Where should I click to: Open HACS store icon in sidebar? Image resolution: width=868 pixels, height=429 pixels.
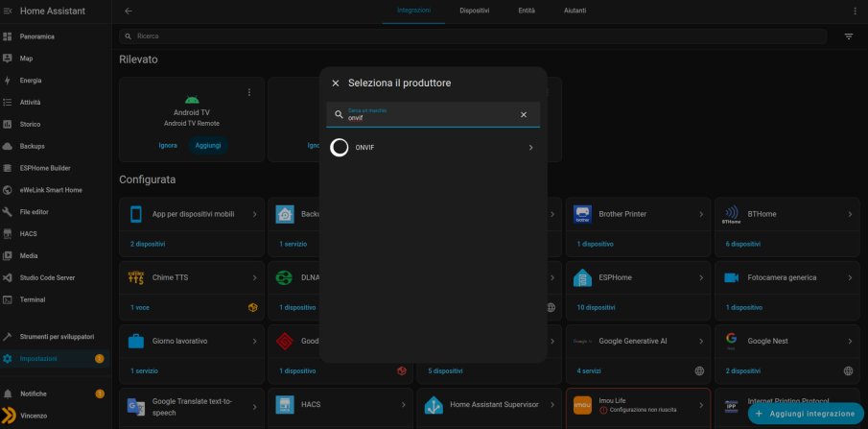coord(8,234)
